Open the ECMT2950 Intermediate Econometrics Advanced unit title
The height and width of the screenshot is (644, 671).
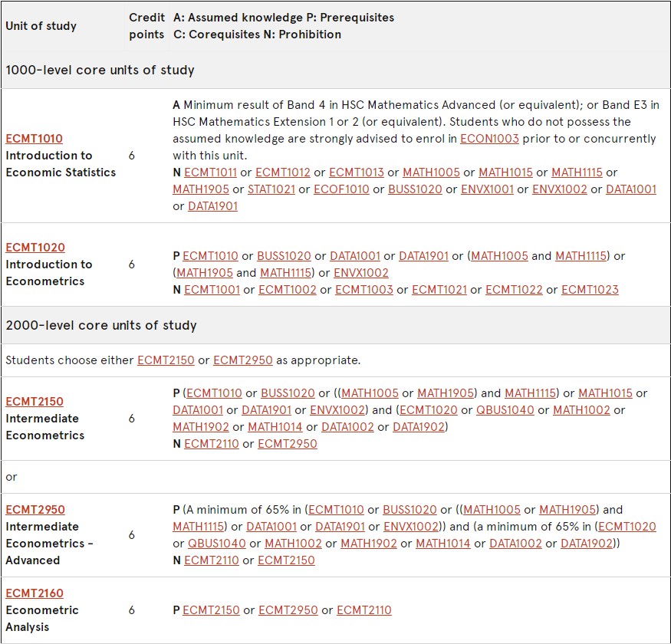[x=35, y=510]
